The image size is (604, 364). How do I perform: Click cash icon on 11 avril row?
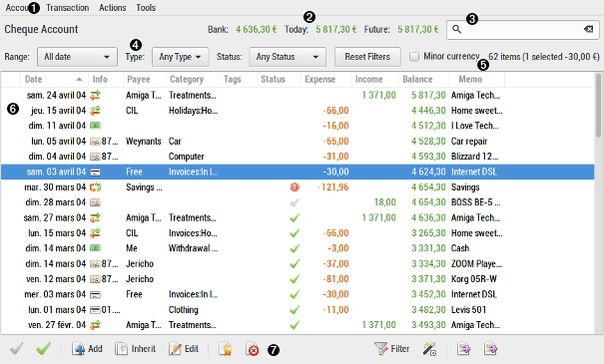click(95, 126)
